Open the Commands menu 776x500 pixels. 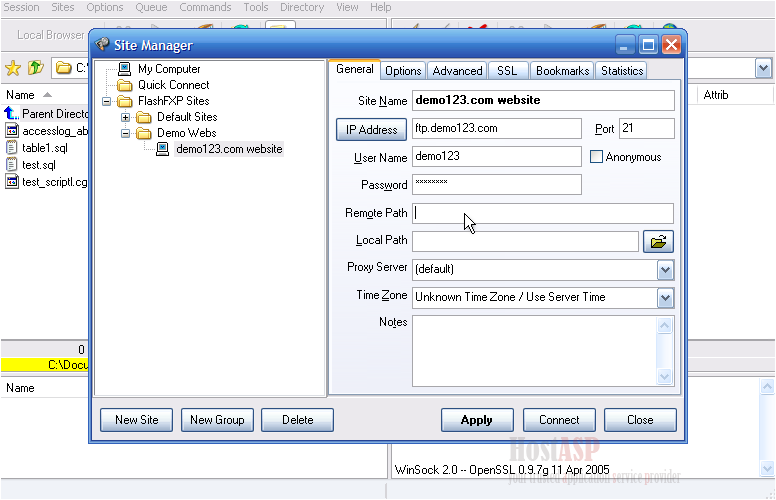tap(205, 7)
